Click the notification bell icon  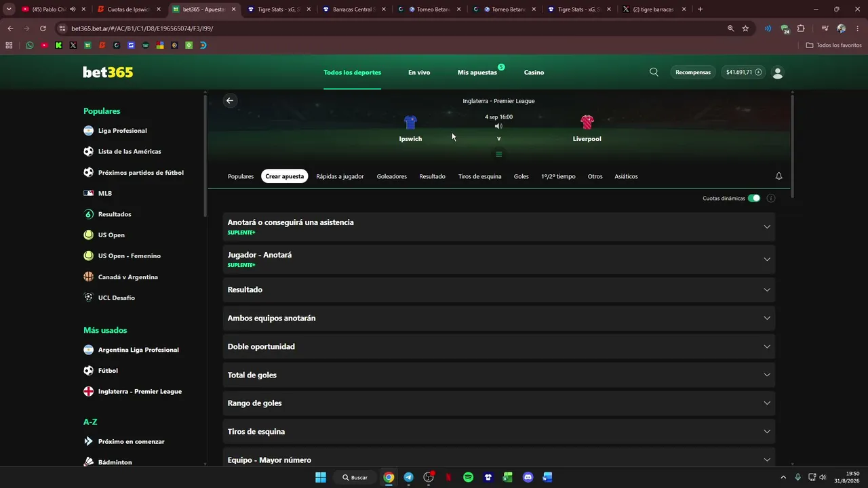pos(778,176)
